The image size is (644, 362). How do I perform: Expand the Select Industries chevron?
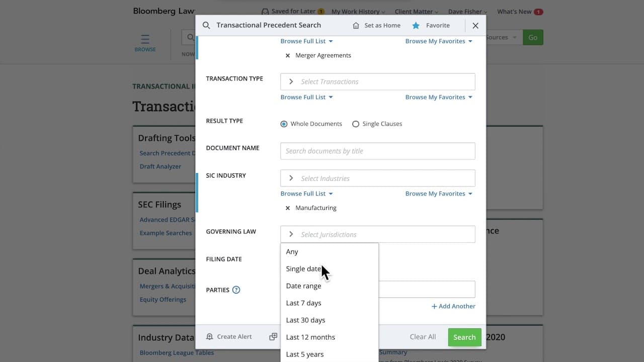tap(291, 178)
